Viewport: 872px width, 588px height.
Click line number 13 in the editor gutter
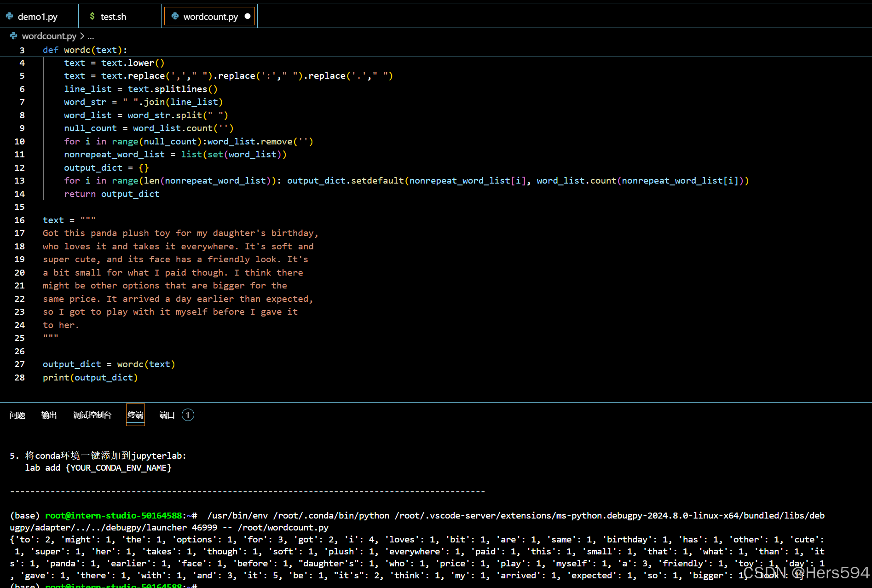point(19,180)
